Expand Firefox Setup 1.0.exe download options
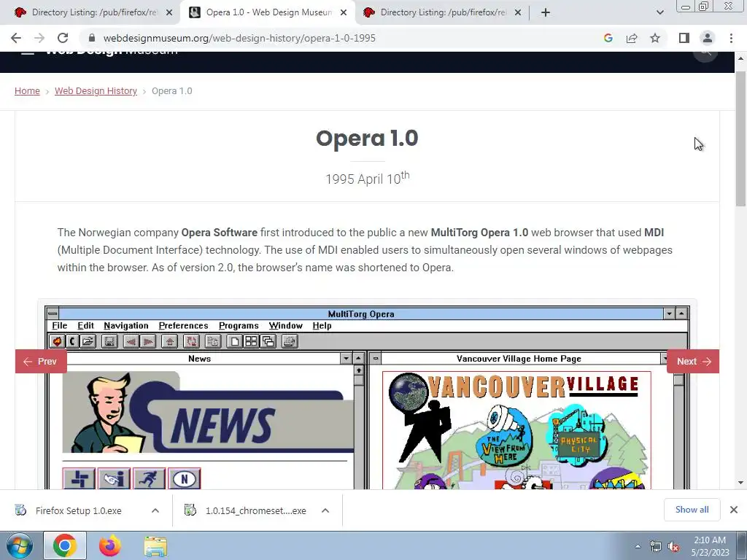The image size is (747, 560). pos(155,510)
